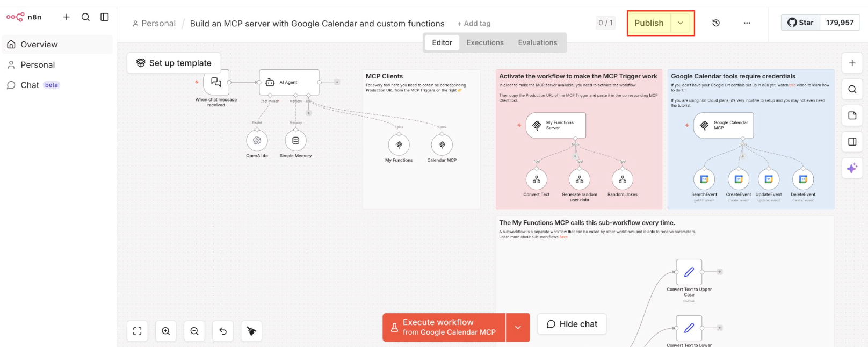868x347 pixels.
Task: Click the 0 / 1 counter badge
Action: pyautogui.click(x=605, y=23)
